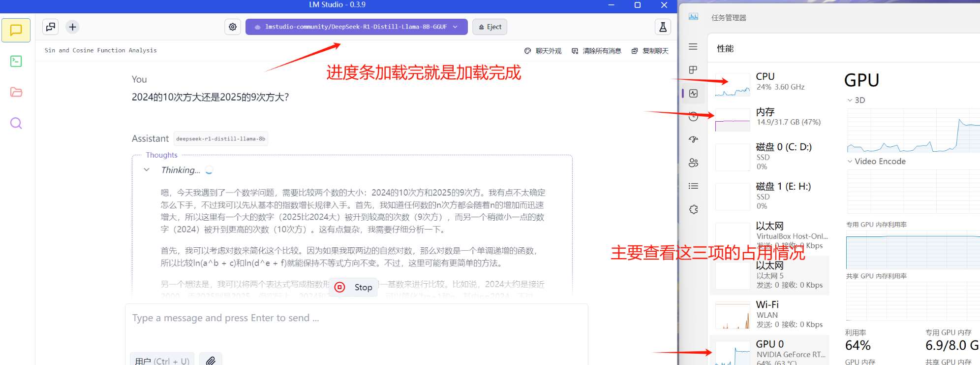Stop the model generation

[x=354, y=287]
